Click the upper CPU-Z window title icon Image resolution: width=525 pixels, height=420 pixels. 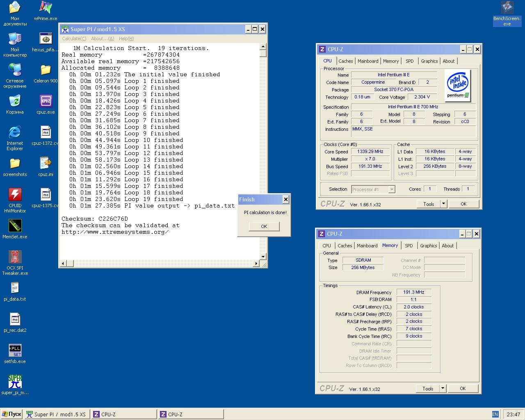322,49
